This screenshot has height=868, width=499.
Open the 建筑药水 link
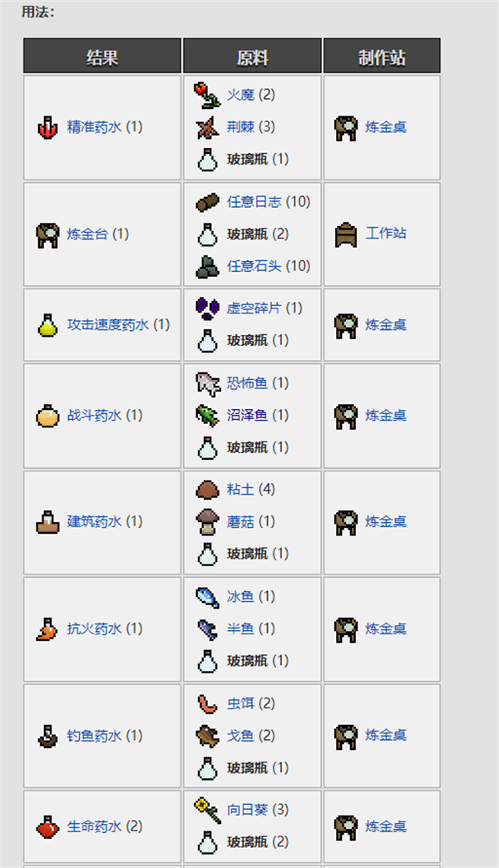coord(94,521)
